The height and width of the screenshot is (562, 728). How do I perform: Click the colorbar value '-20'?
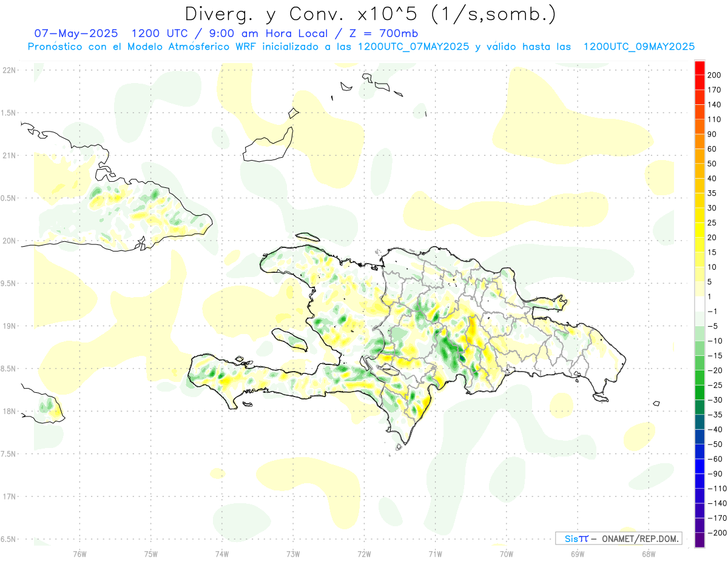(715, 370)
